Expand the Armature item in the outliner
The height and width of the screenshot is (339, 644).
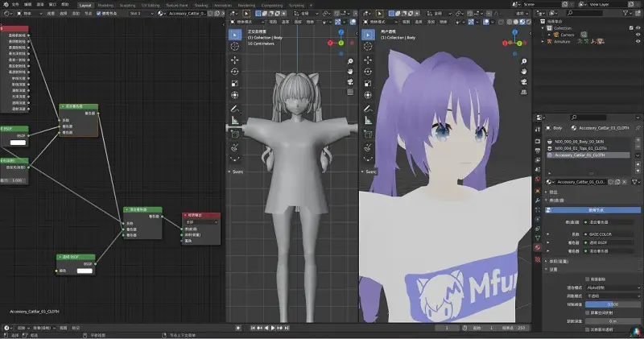click(x=543, y=41)
